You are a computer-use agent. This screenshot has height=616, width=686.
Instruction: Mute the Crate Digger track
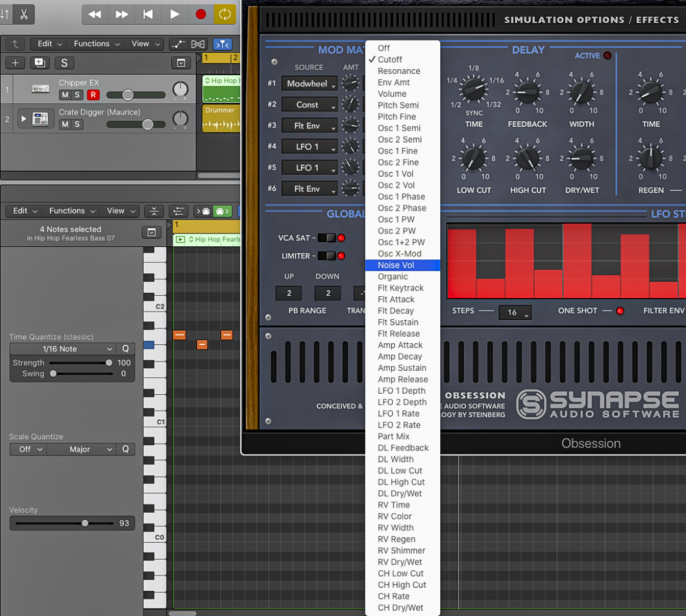[x=65, y=124]
